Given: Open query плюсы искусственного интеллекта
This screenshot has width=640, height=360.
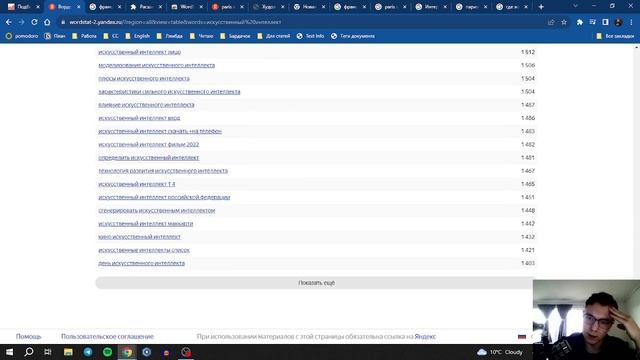Looking at the screenshot, I should coord(144,78).
